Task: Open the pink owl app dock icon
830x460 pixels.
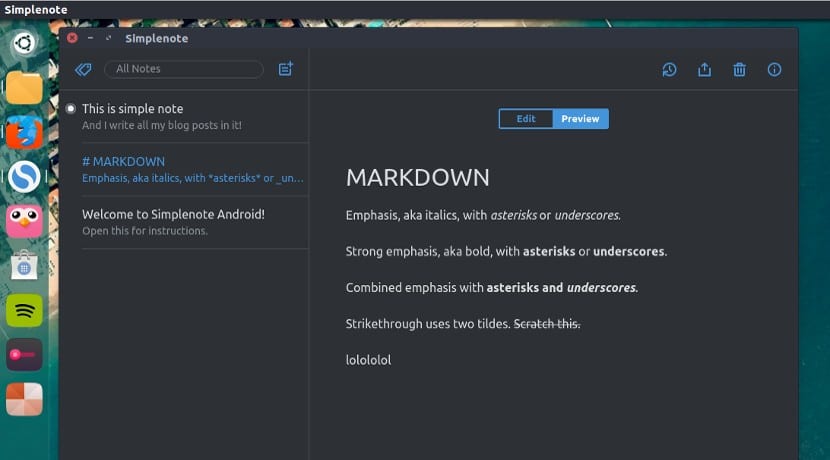Action: pyautogui.click(x=24, y=221)
